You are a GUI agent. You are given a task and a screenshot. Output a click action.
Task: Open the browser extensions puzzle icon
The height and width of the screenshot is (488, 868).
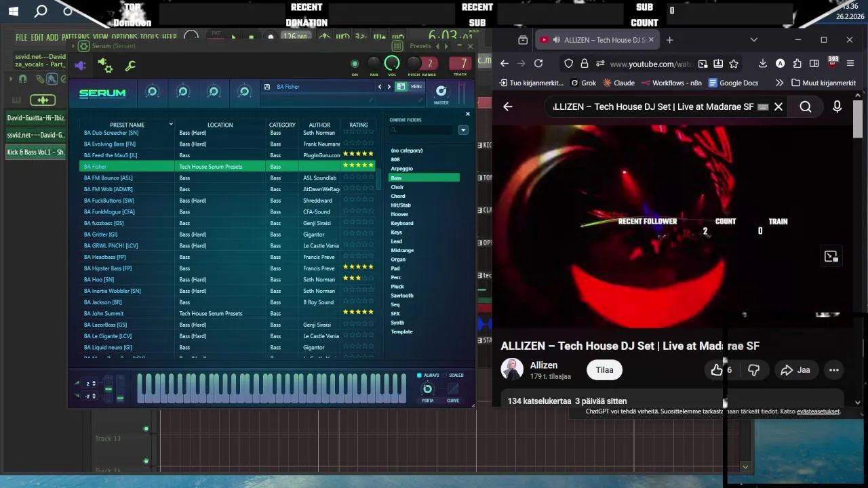(797, 64)
